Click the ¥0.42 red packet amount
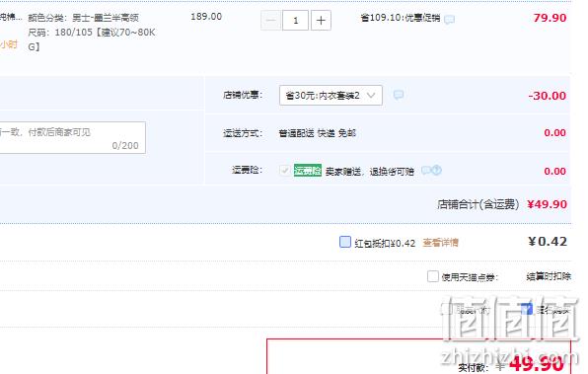 (x=548, y=242)
